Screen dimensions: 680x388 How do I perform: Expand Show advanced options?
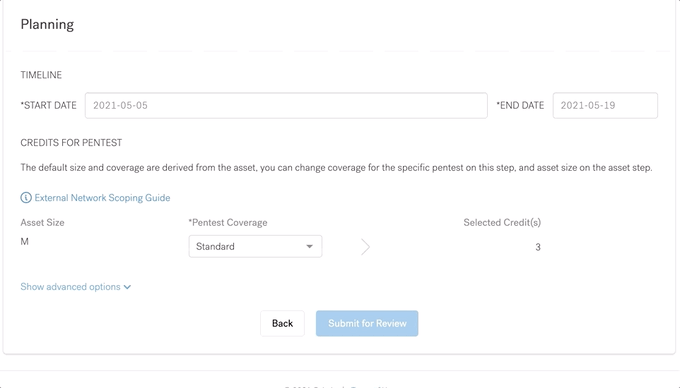click(75, 287)
